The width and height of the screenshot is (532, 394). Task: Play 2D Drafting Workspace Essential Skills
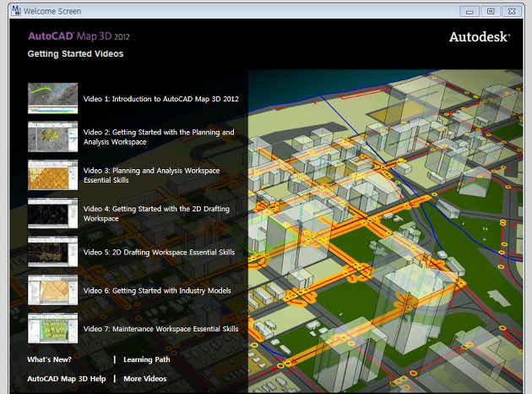click(159, 252)
